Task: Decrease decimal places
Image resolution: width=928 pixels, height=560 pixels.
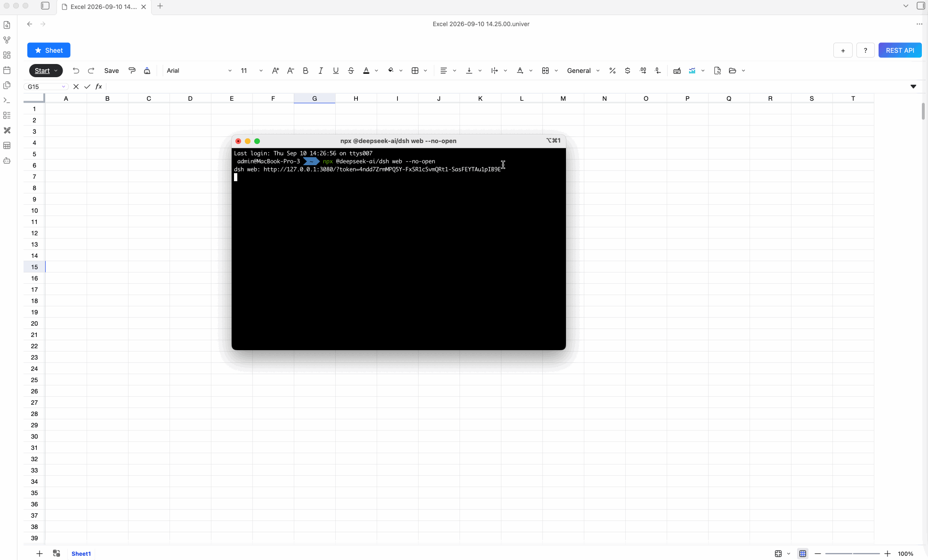Action: pos(658,71)
